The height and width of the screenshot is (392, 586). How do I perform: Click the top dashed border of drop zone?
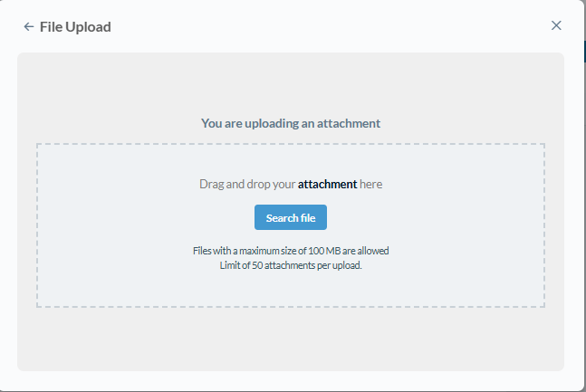pyautogui.click(x=291, y=144)
